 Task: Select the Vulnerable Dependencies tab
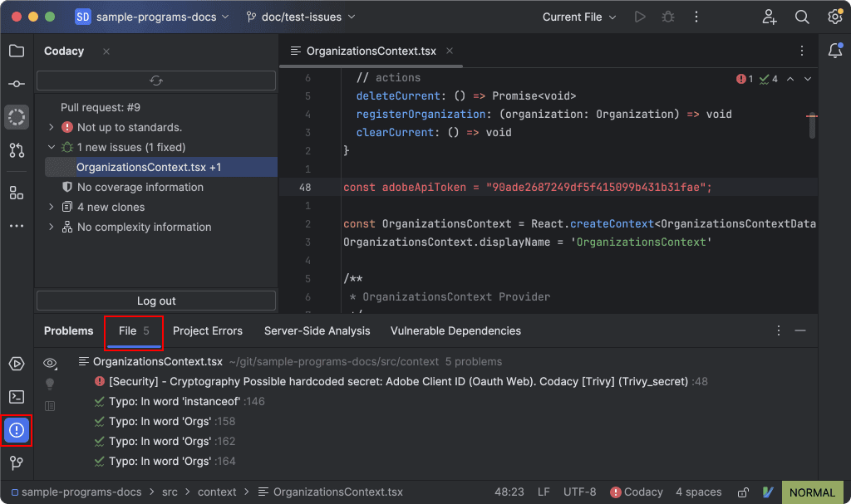455,330
